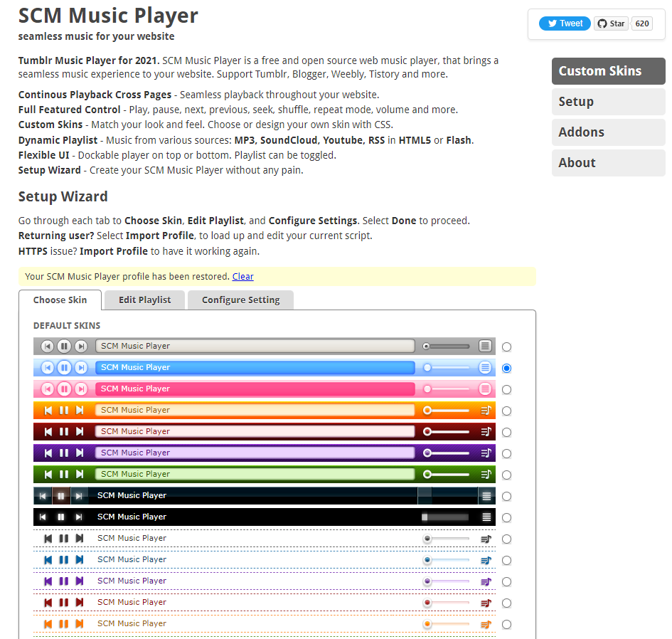Click the Setup Wizard heading

63,196
